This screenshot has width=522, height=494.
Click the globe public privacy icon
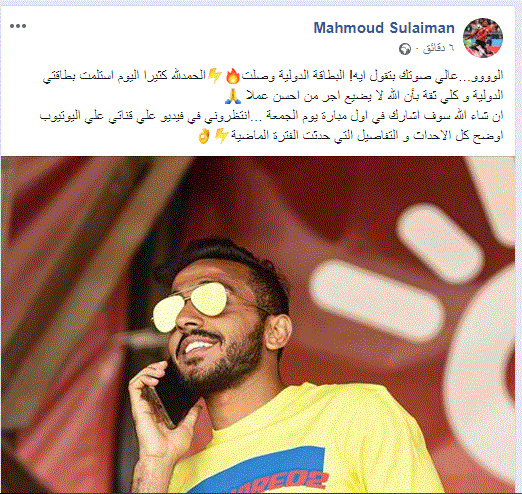click(x=405, y=49)
